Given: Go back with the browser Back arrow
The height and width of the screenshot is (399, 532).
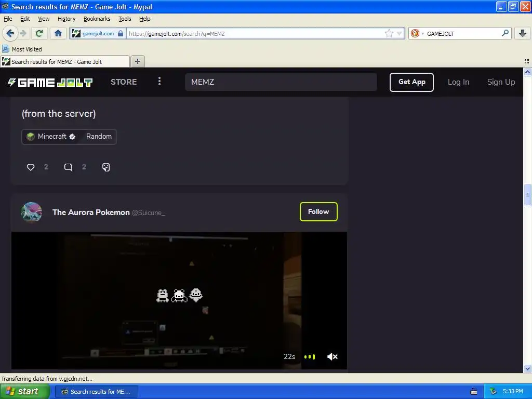Looking at the screenshot, I should coord(10,33).
